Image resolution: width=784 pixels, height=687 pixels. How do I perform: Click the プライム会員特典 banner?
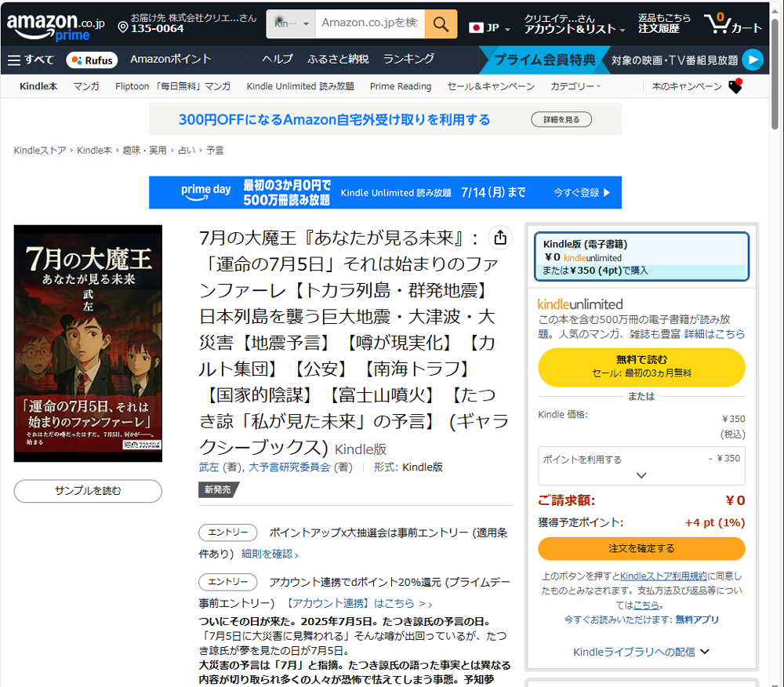[545, 60]
